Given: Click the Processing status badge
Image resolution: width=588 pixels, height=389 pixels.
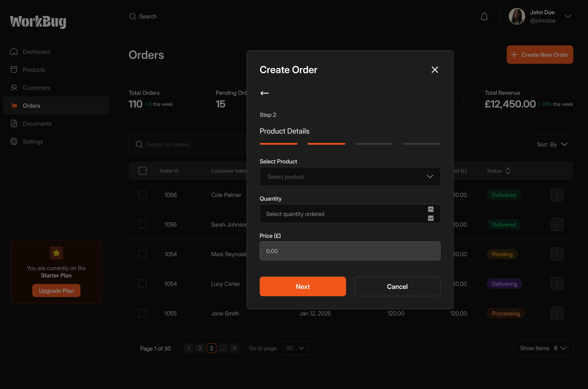Looking at the screenshot, I should (506, 313).
